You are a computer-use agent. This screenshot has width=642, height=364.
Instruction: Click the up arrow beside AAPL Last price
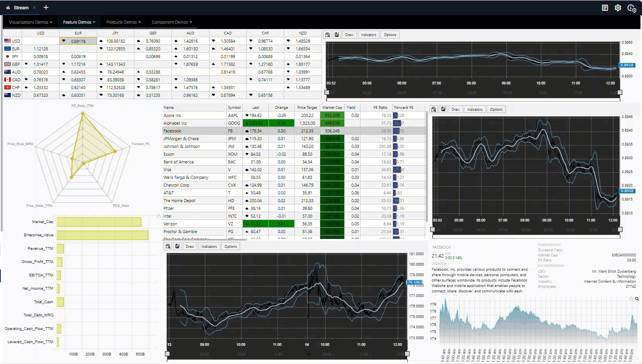coord(246,115)
